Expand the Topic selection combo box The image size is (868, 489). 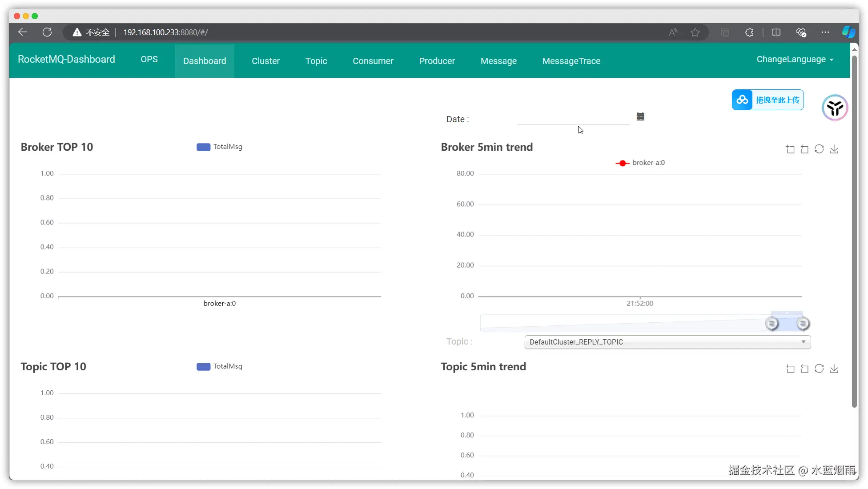coord(667,342)
